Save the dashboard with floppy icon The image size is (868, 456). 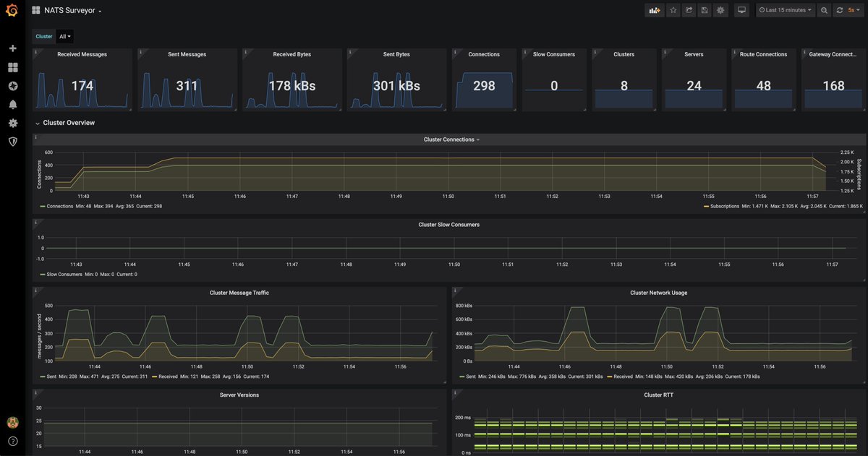click(x=705, y=10)
